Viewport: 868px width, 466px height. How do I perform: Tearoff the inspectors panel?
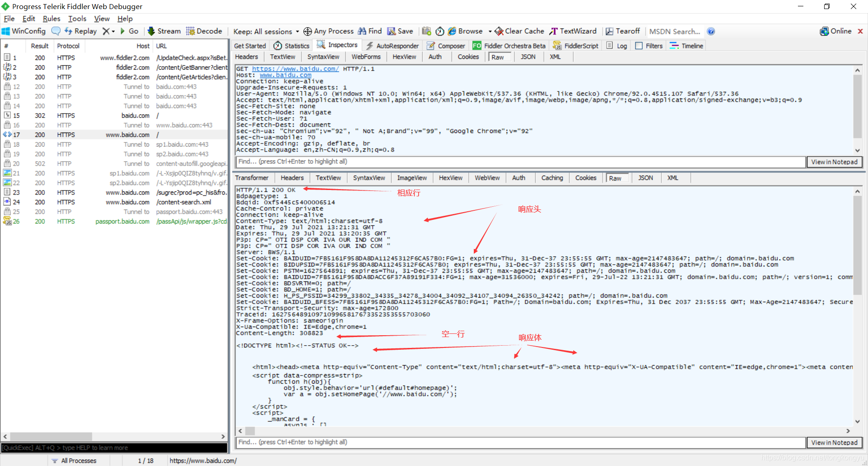tap(623, 31)
